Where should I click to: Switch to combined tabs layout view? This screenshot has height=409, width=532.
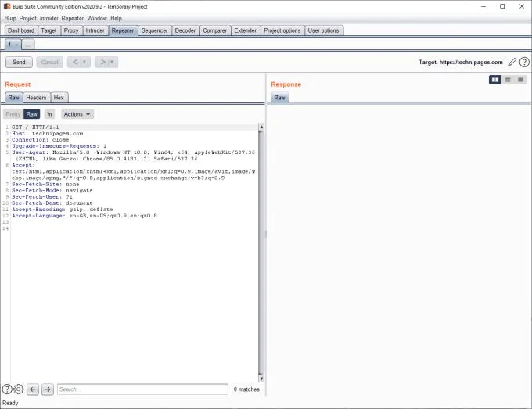(520, 80)
